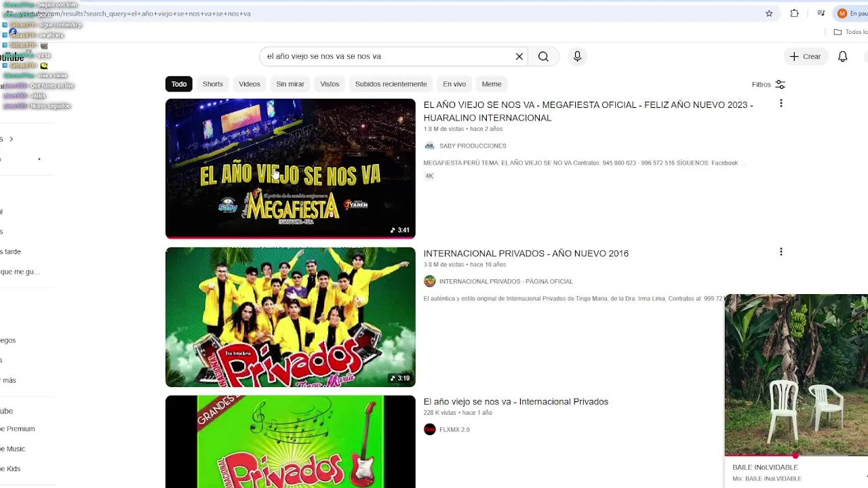This screenshot has height=488, width=868.
Task: Open the SABY PRODUCCIONES channel name
Action: point(473,146)
